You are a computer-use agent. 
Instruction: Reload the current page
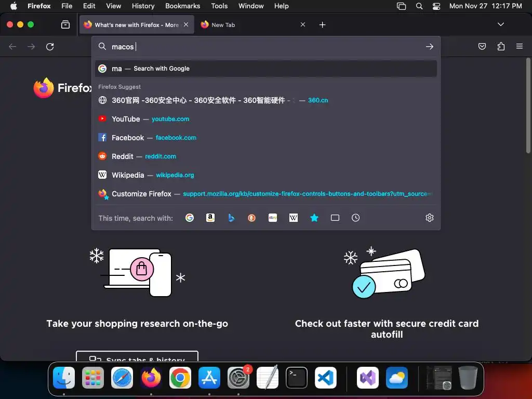click(50, 46)
